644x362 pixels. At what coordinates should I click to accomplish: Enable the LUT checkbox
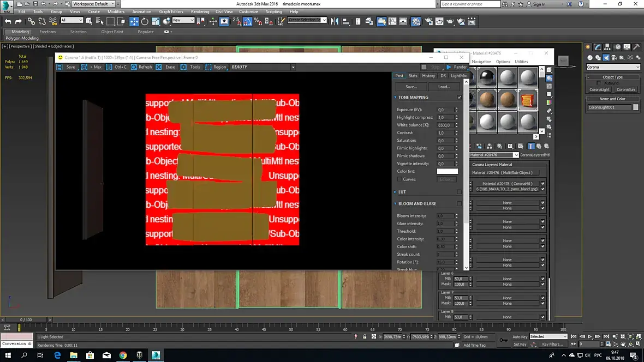tap(459, 192)
